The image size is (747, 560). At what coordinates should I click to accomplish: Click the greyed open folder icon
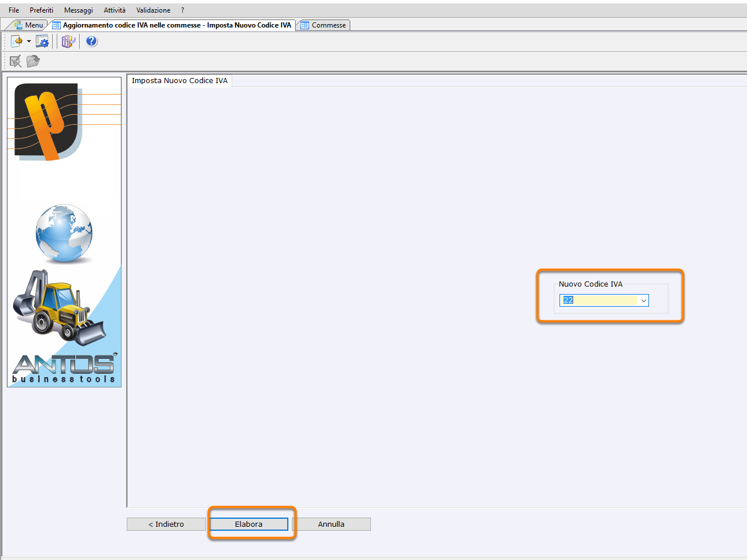33,61
